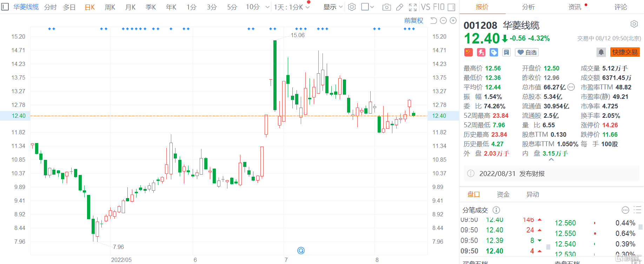Open the list view icon in 分笔成交
The image size is (644, 264).
coord(637,210)
